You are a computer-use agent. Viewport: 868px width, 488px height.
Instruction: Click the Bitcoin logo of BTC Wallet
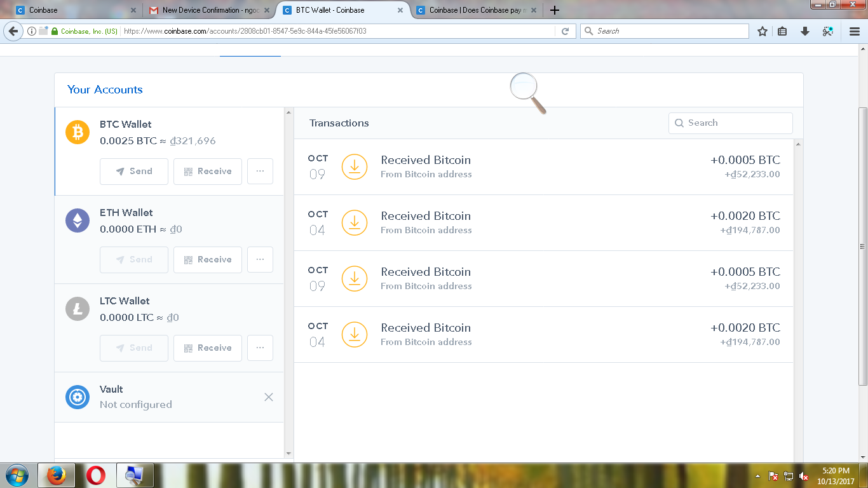pyautogui.click(x=78, y=132)
